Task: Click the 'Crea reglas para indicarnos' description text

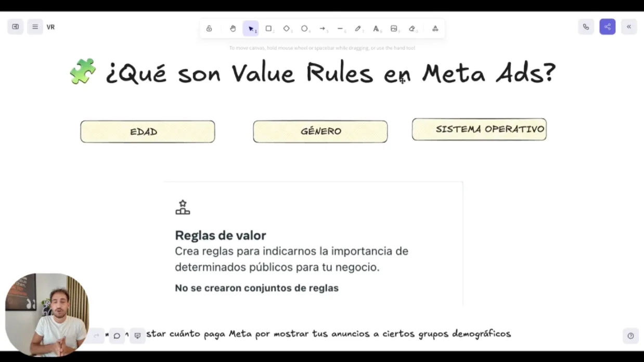Action: pos(291,259)
